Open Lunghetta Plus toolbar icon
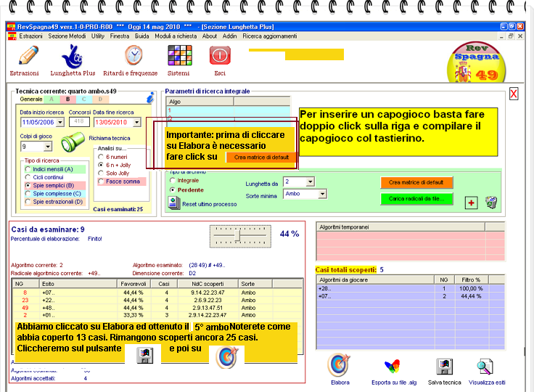Viewport: 534px width, 392px height. [73, 56]
